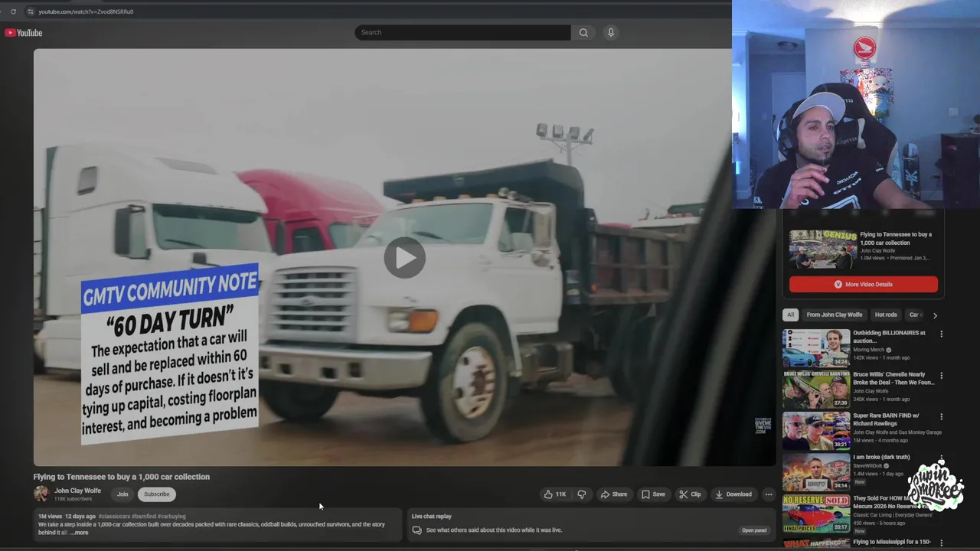
Task: Expand description with "...more"
Action: [80, 533]
